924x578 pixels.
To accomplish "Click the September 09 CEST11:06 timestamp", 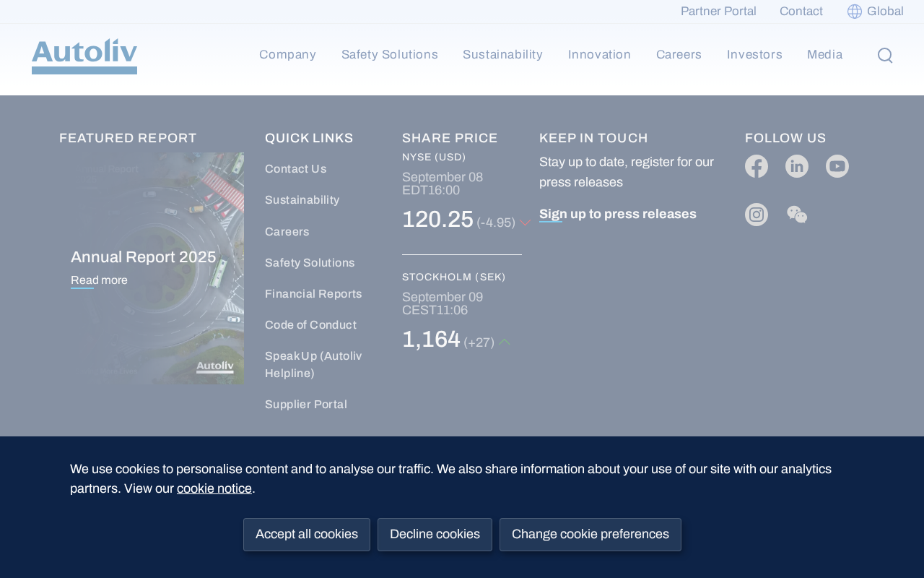I will pyautogui.click(x=443, y=304).
